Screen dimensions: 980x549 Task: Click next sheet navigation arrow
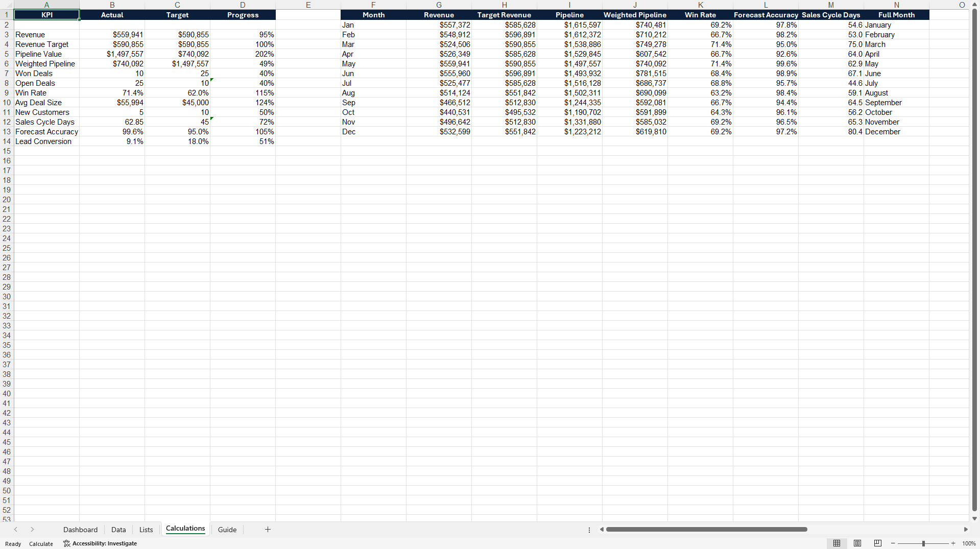click(x=32, y=530)
